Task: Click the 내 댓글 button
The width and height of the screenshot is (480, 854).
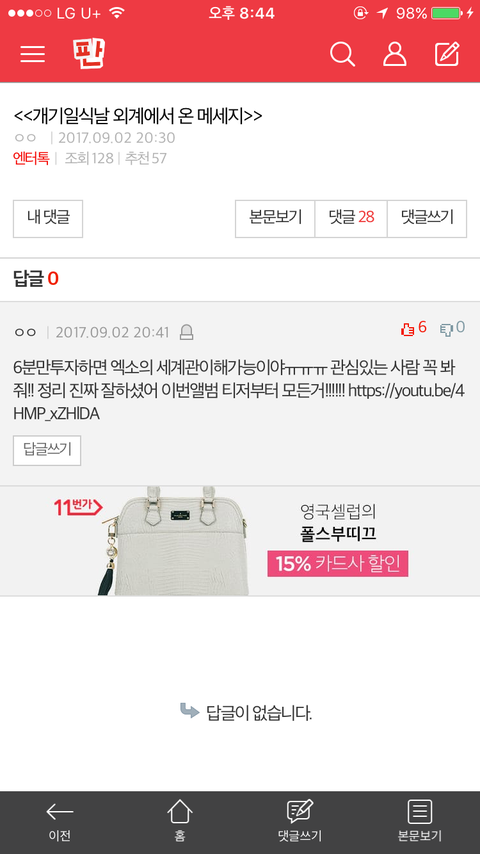Action: pyautogui.click(x=48, y=218)
